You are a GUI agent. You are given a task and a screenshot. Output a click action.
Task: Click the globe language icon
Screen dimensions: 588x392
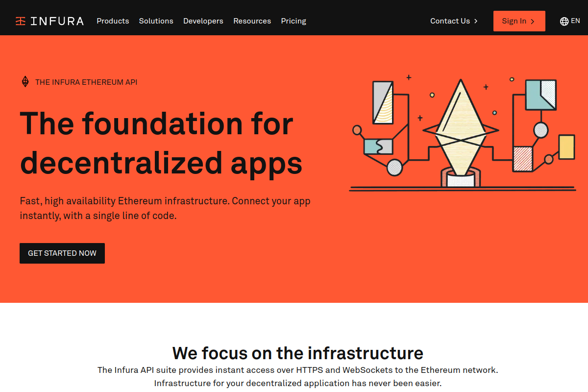(x=564, y=21)
